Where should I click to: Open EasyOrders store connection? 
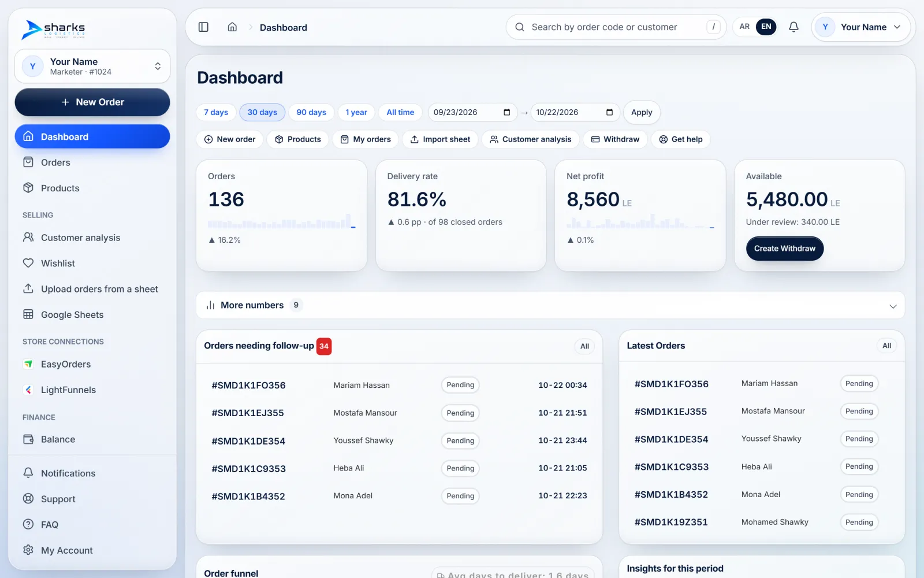click(92, 364)
